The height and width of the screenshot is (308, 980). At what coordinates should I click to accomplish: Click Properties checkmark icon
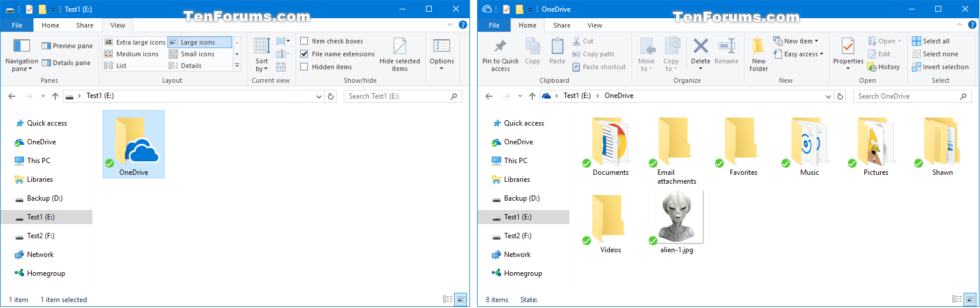click(848, 46)
